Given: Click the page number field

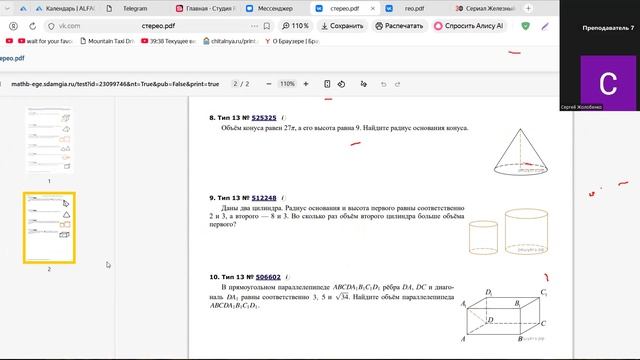Looking at the screenshot, I should click(235, 84).
